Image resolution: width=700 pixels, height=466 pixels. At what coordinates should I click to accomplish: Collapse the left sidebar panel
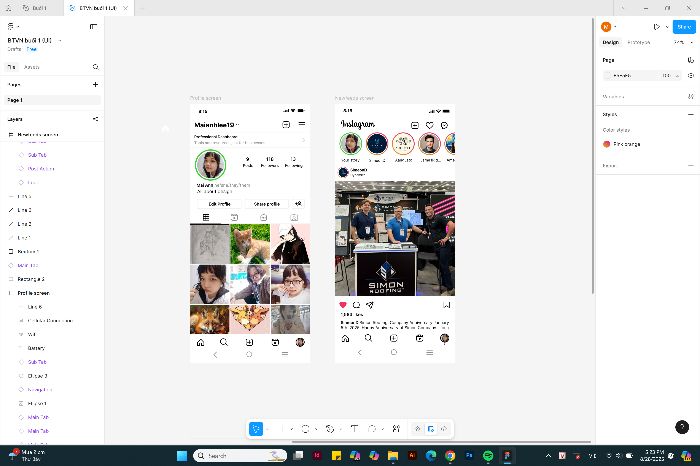click(93, 27)
